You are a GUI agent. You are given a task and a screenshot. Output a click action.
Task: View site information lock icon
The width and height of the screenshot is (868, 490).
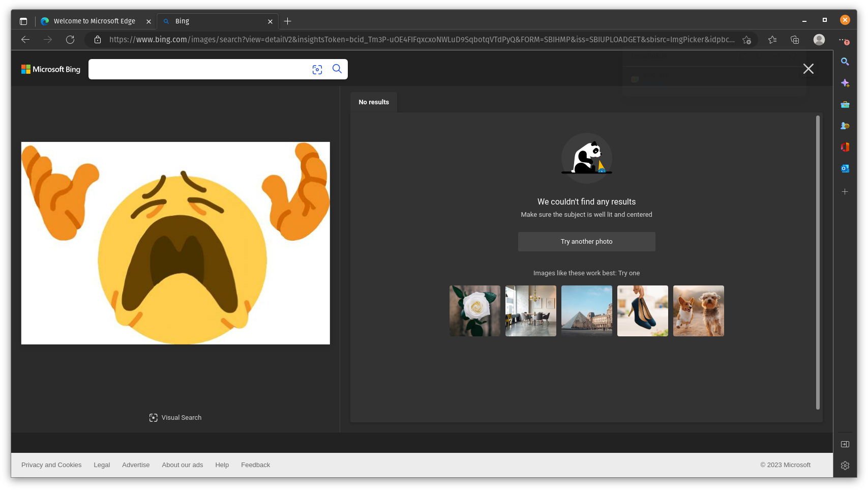click(98, 40)
